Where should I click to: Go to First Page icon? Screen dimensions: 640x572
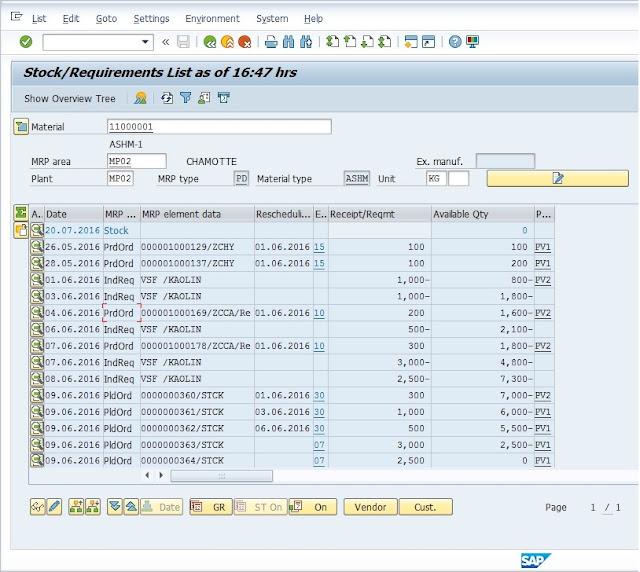click(332, 42)
